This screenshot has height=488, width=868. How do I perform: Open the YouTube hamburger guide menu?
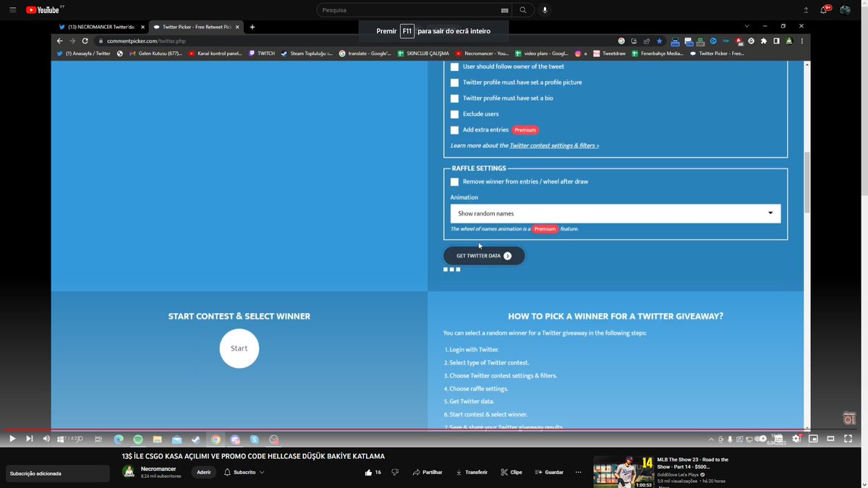pos(13,10)
